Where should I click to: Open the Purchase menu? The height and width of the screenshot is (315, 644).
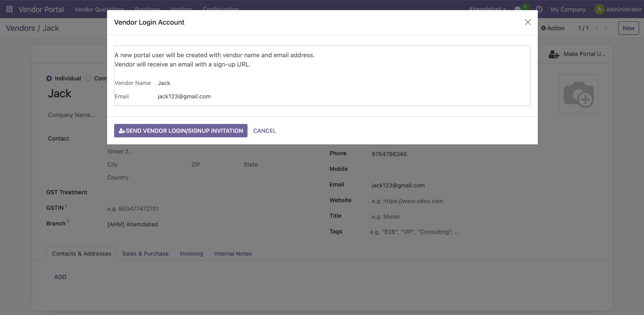pyautogui.click(x=147, y=9)
